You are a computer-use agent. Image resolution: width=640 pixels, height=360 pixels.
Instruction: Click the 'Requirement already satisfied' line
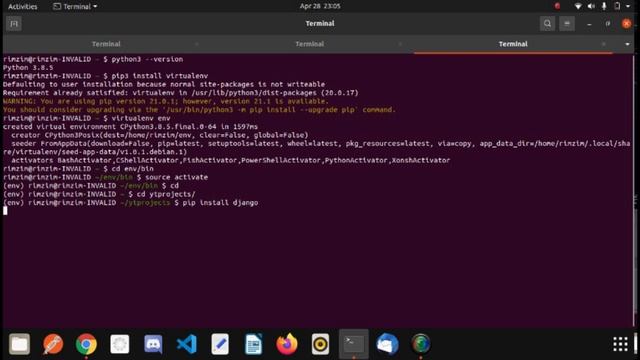pyautogui.click(x=181, y=93)
